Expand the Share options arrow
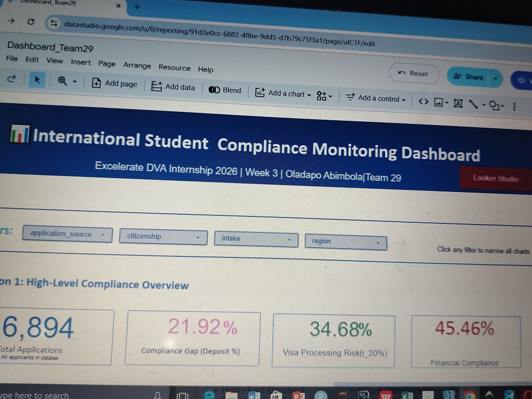The image size is (532, 399). point(495,78)
